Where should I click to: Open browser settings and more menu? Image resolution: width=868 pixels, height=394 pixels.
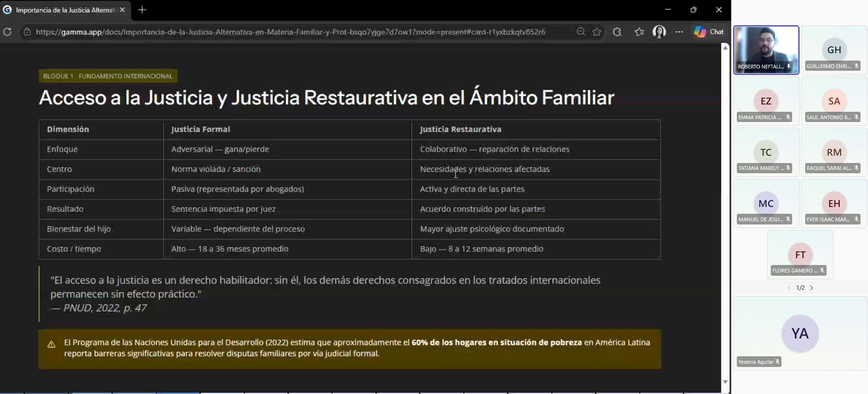tap(679, 32)
